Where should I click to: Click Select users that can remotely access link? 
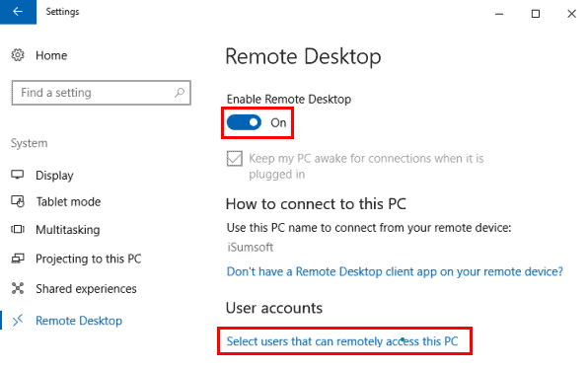[342, 341]
